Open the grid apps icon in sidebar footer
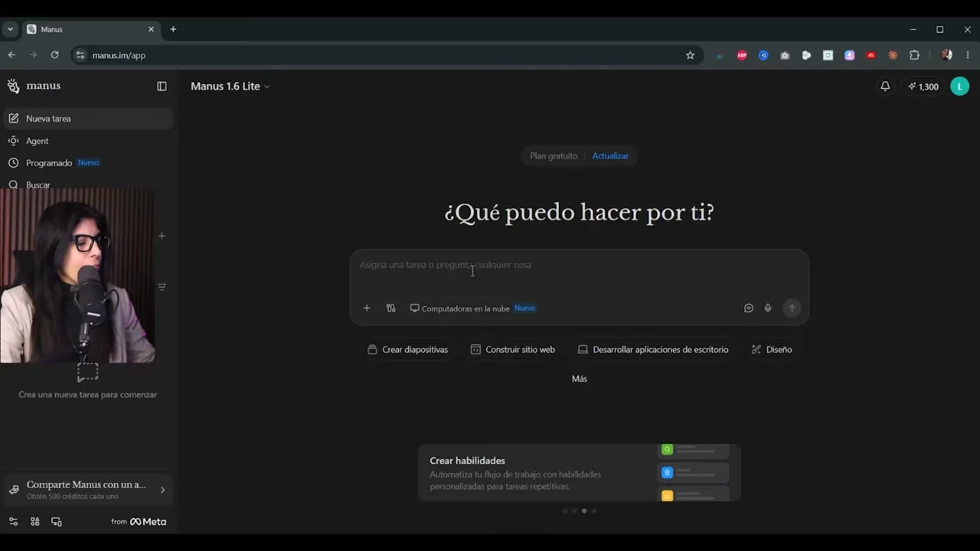This screenshot has height=551, width=980. tap(35, 522)
